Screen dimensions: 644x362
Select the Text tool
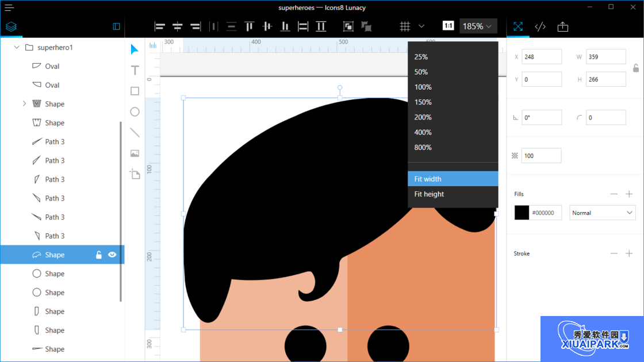[135, 70]
